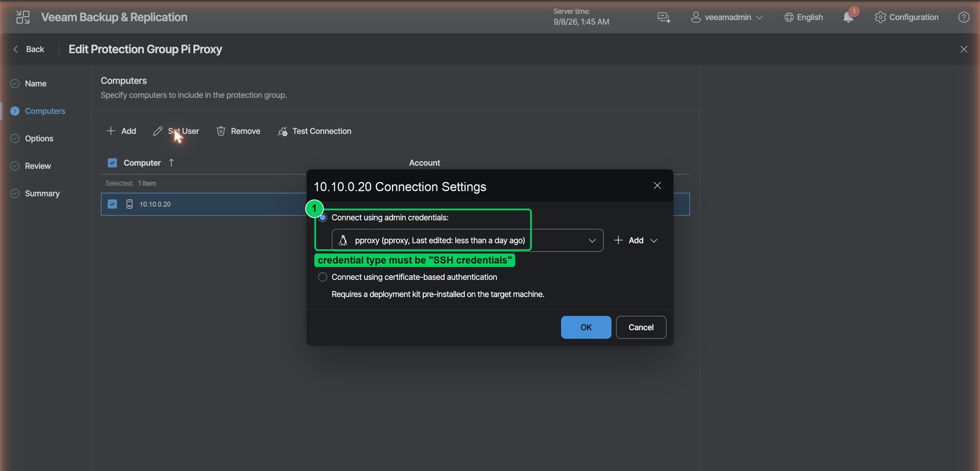Image resolution: width=980 pixels, height=471 pixels.
Task: Select certificate-based authentication radio
Action: pyautogui.click(x=323, y=277)
